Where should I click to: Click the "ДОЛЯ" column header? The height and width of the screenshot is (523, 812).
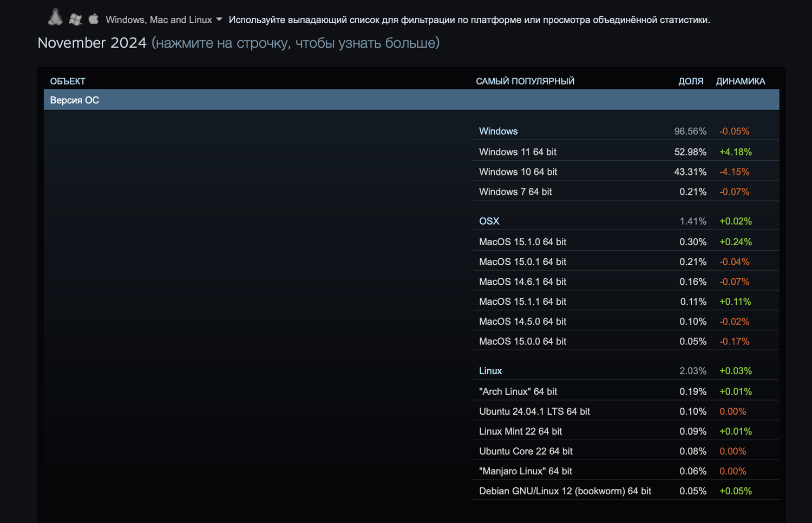tap(691, 81)
